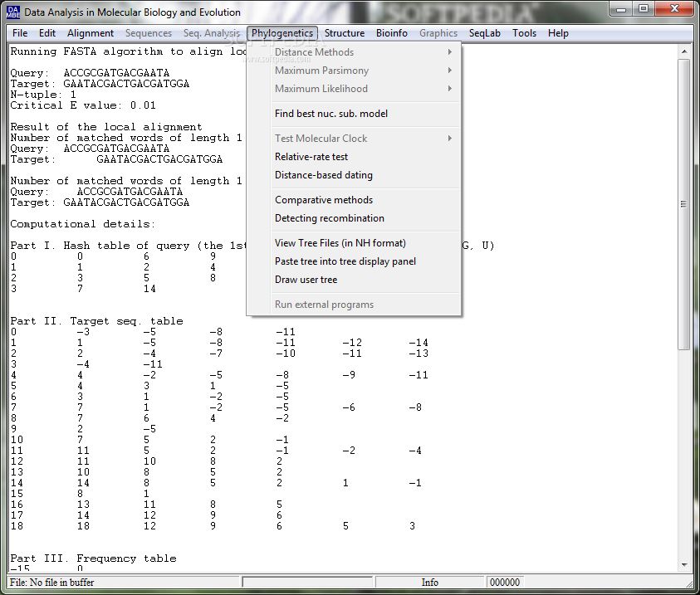This screenshot has width=700, height=595.
Task: Open the File menu
Action: pyautogui.click(x=20, y=33)
